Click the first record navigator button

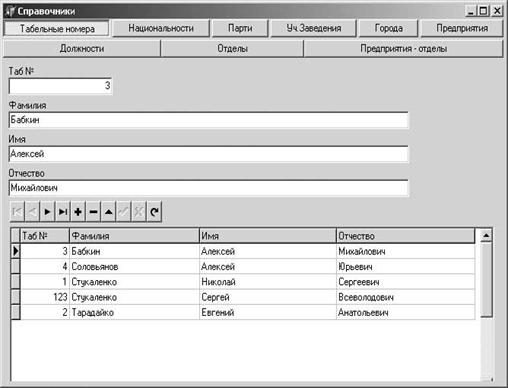click(17, 212)
